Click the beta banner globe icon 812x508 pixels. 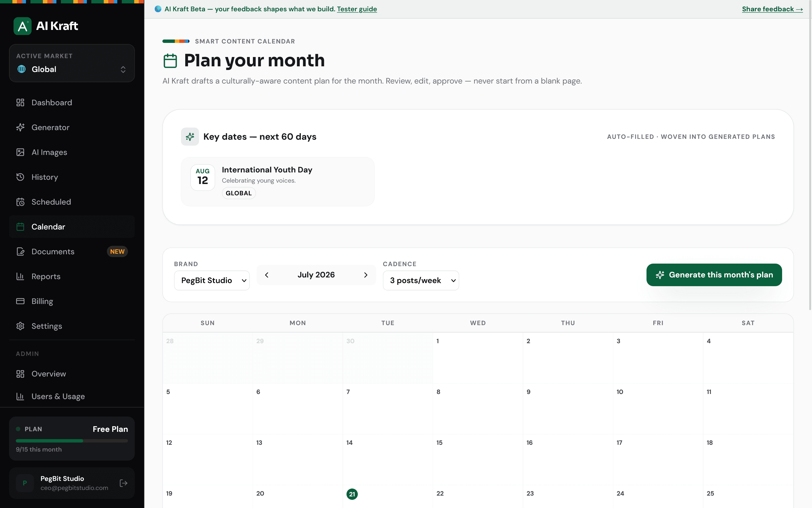(x=158, y=9)
